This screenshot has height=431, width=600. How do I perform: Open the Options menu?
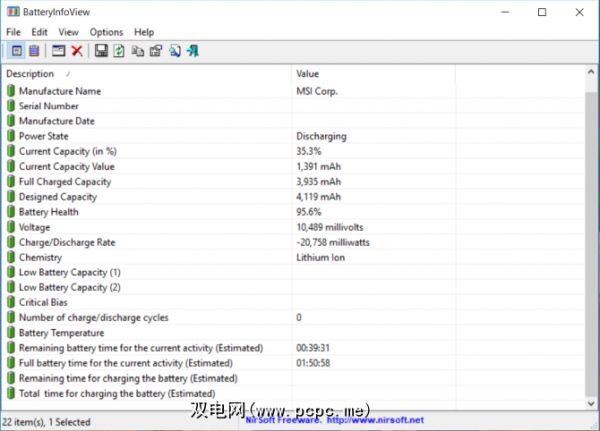106,32
